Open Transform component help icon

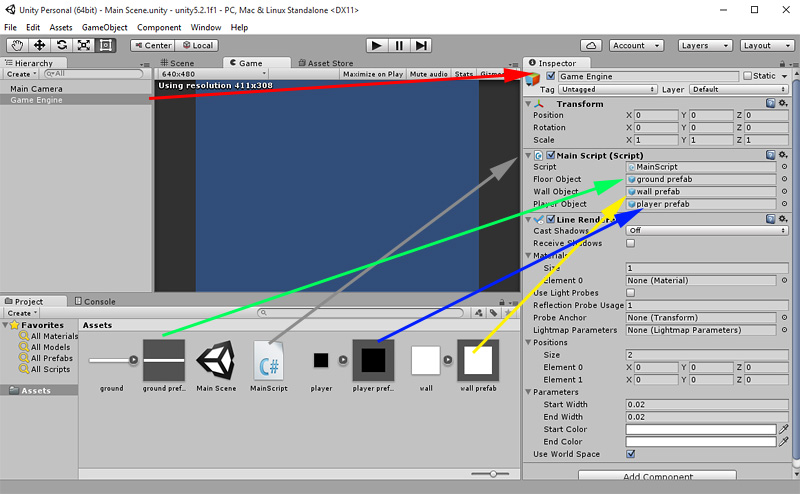[x=770, y=103]
